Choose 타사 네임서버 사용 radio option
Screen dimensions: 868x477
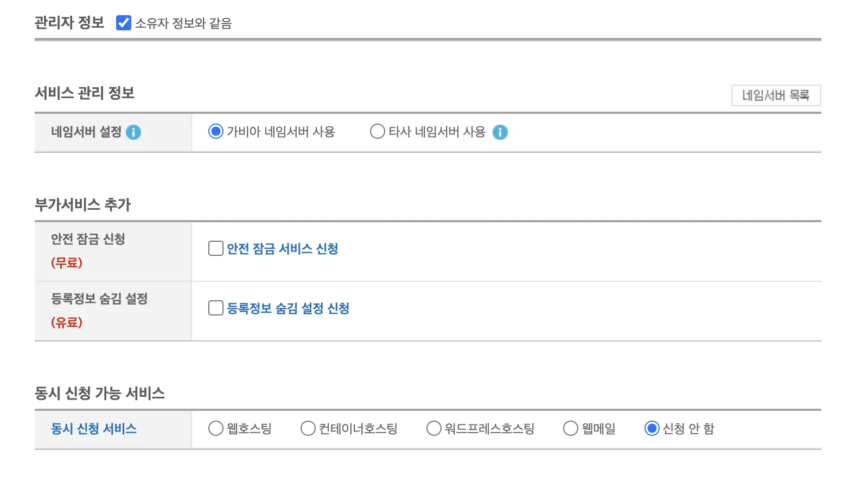[x=377, y=132]
